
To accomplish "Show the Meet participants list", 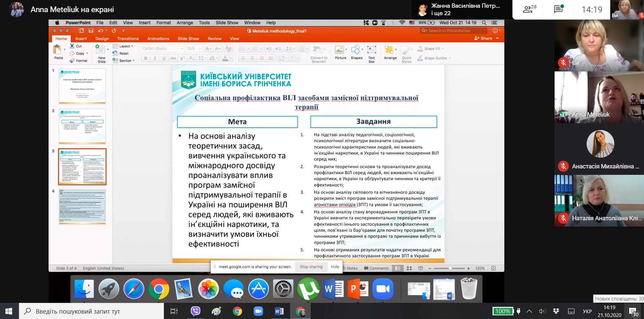I will click(529, 9).
